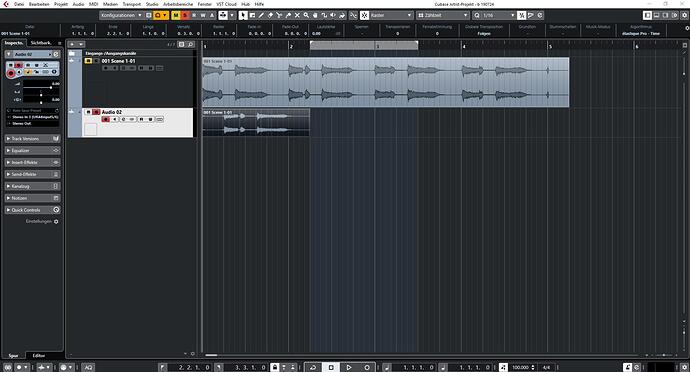
Task: Open the Projekt menu
Action: (x=61, y=4)
